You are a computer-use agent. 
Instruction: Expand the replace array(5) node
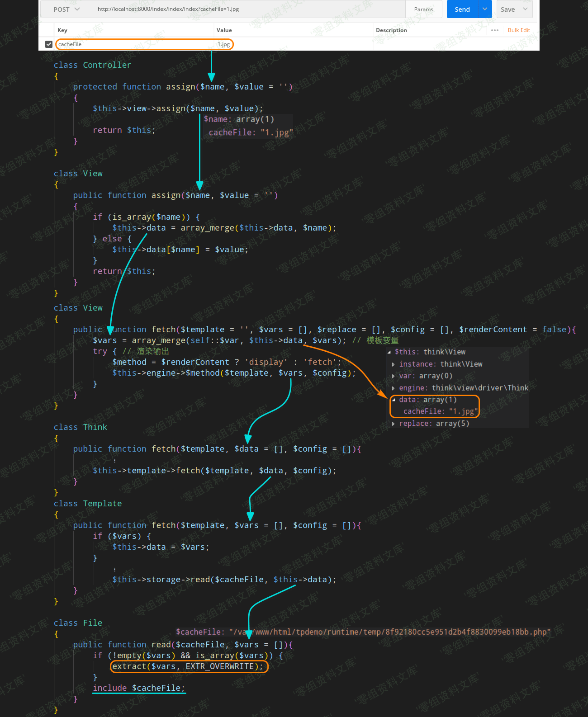point(393,424)
